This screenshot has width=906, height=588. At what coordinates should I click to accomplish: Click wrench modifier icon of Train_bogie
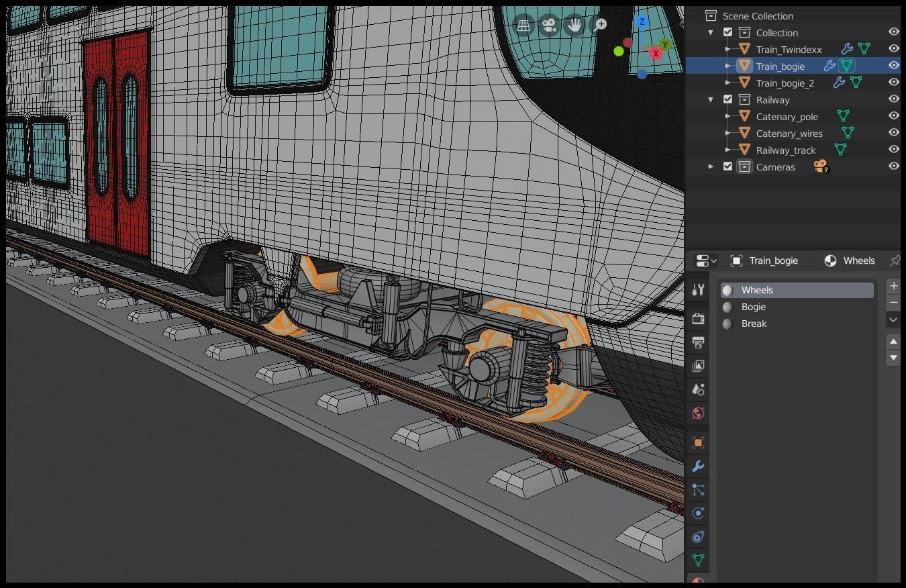829,66
